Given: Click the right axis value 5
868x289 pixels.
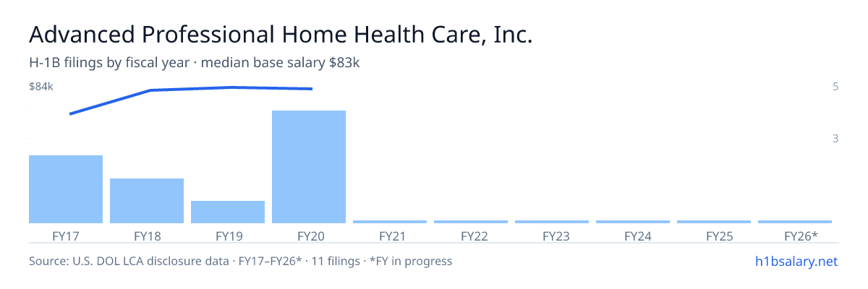Looking at the screenshot, I should point(835,87).
